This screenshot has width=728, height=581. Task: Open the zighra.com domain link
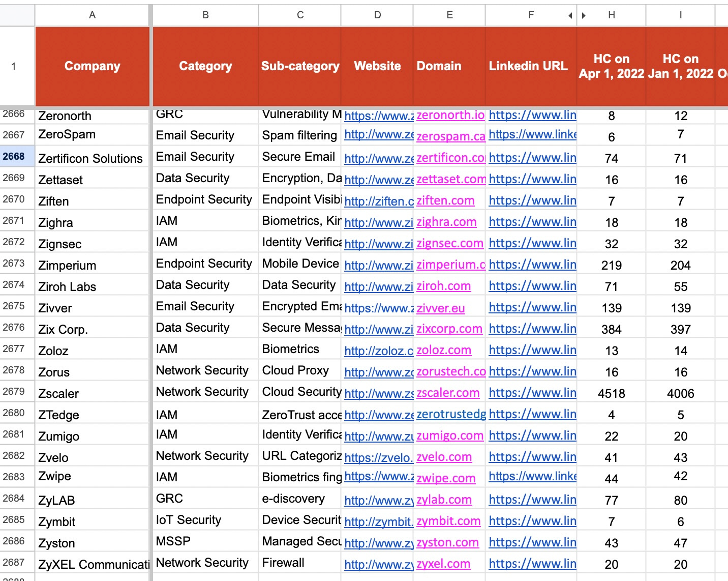click(x=446, y=222)
